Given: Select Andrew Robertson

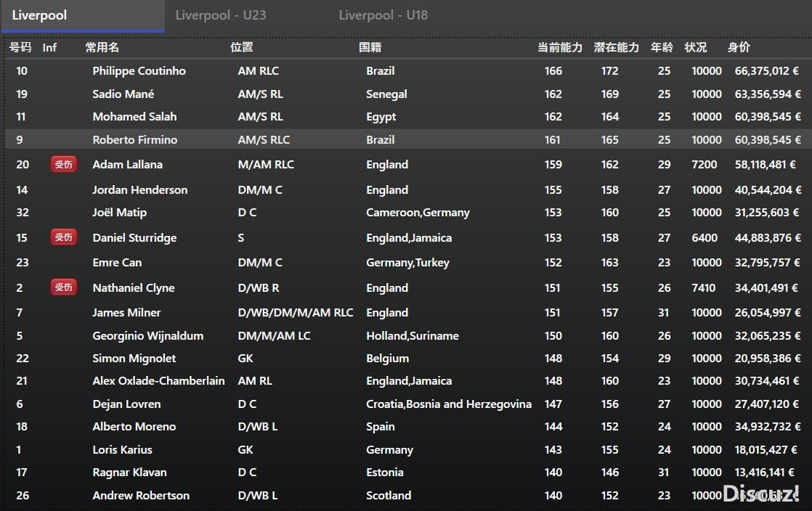Looking at the screenshot, I should click(141, 496).
